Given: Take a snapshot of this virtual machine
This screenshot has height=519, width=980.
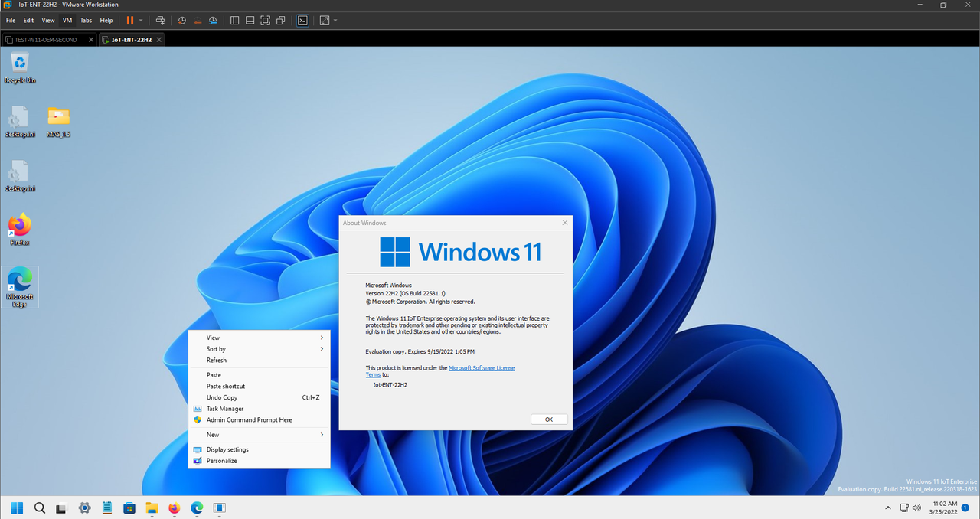Looking at the screenshot, I should tap(182, 21).
